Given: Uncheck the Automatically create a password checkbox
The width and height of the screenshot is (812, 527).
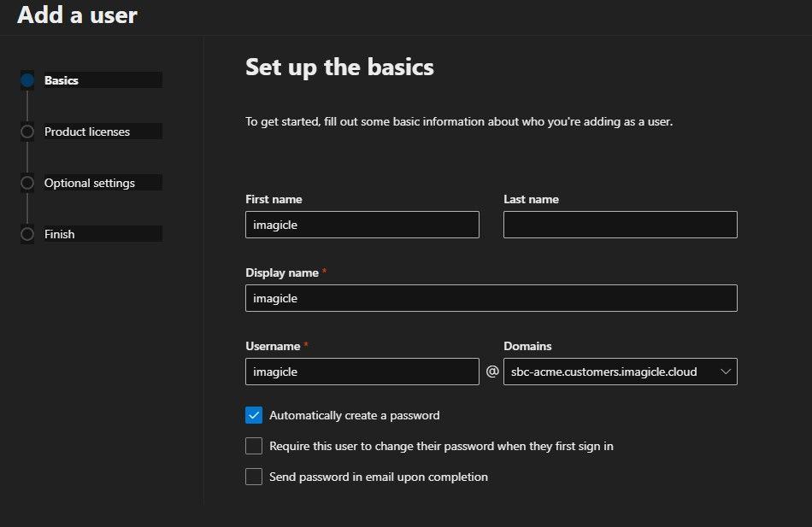Looking at the screenshot, I should (254, 415).
